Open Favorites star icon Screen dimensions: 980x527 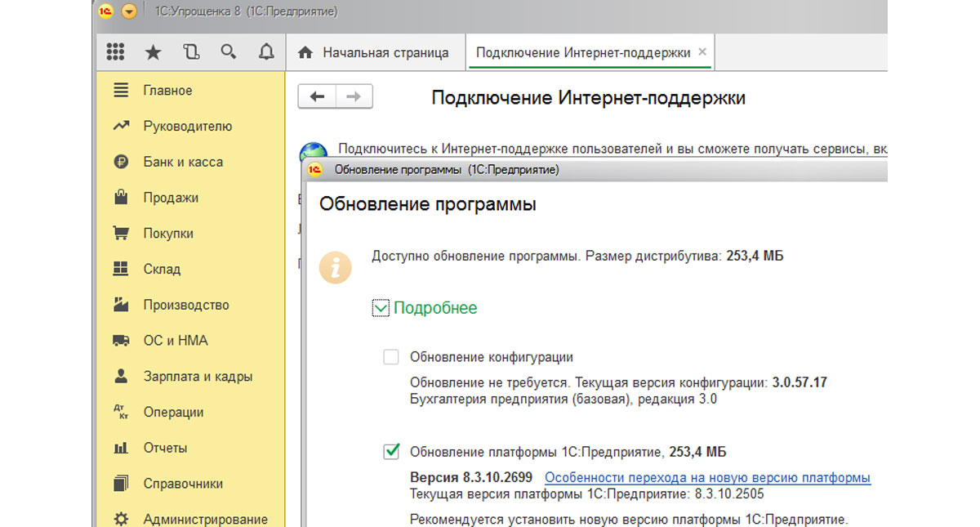click(x=154, y=53)
